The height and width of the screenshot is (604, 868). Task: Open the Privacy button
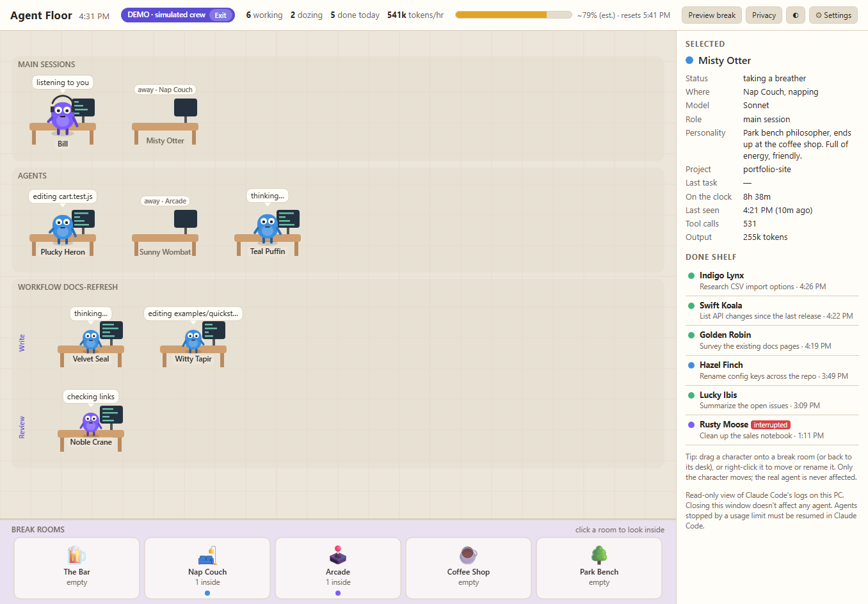tap(764, 15)
